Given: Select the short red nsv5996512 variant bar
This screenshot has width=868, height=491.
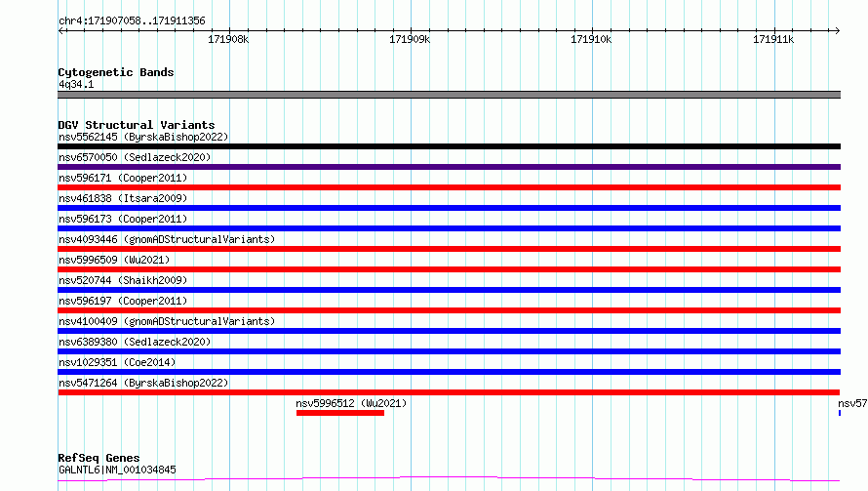Looking at the screenshot, I should coord(340,413).
